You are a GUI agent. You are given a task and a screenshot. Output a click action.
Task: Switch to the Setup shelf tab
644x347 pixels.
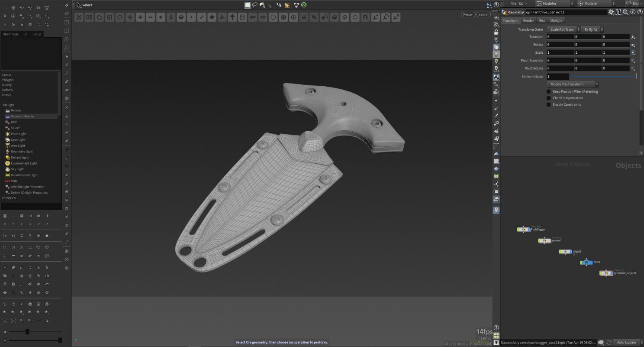click(37, 34)
